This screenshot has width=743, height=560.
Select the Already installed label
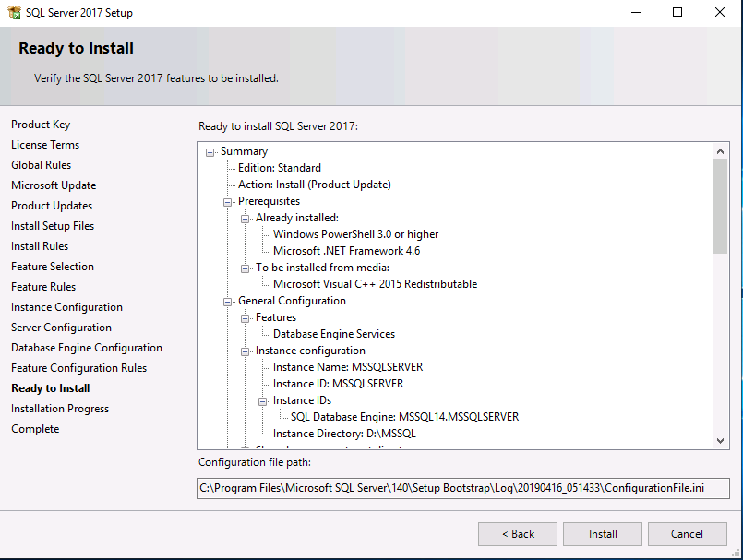point(297,218)
